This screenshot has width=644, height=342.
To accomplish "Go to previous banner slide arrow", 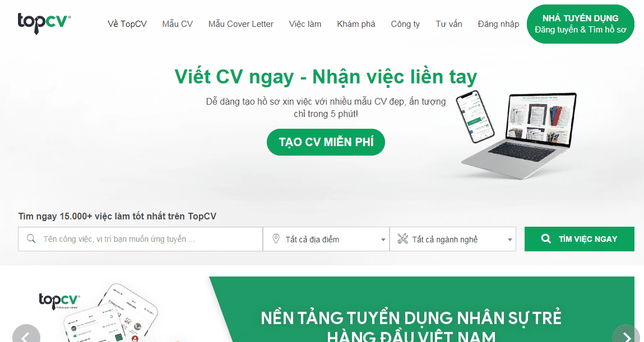I will [26, 335].
